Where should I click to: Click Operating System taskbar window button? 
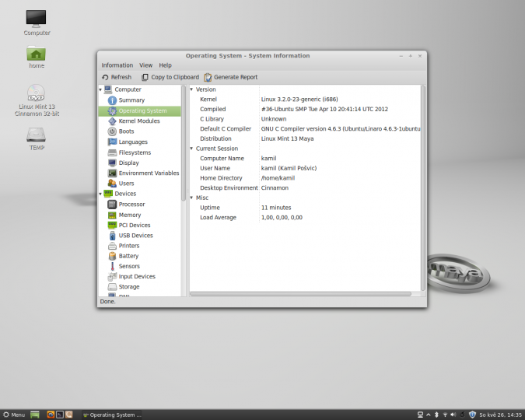point(112,415)
